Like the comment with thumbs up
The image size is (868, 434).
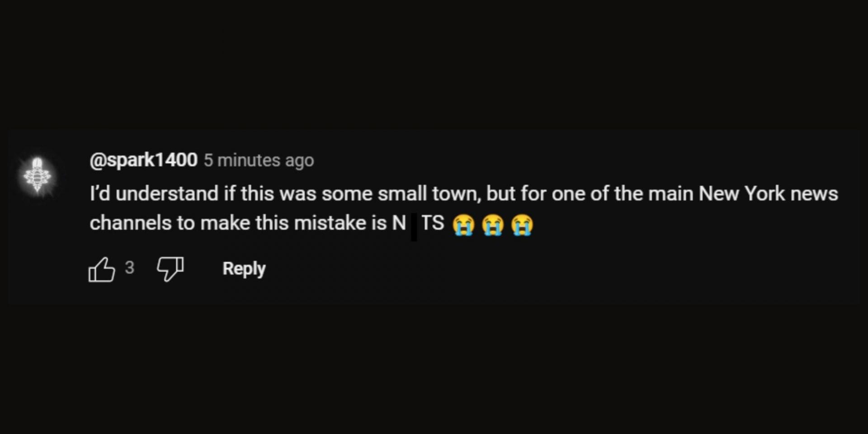(101, 269)
